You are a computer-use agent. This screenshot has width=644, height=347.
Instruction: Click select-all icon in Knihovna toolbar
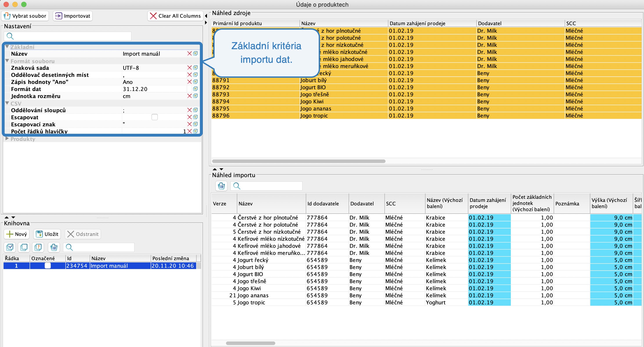[10, 247]
